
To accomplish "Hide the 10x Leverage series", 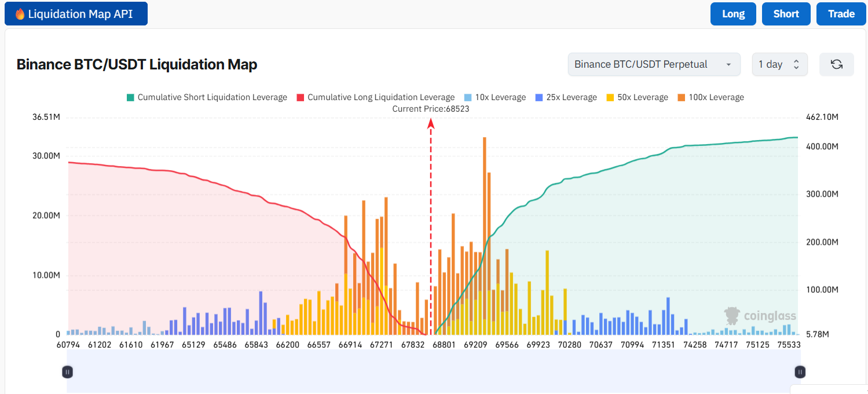I will tap(495, 97).
